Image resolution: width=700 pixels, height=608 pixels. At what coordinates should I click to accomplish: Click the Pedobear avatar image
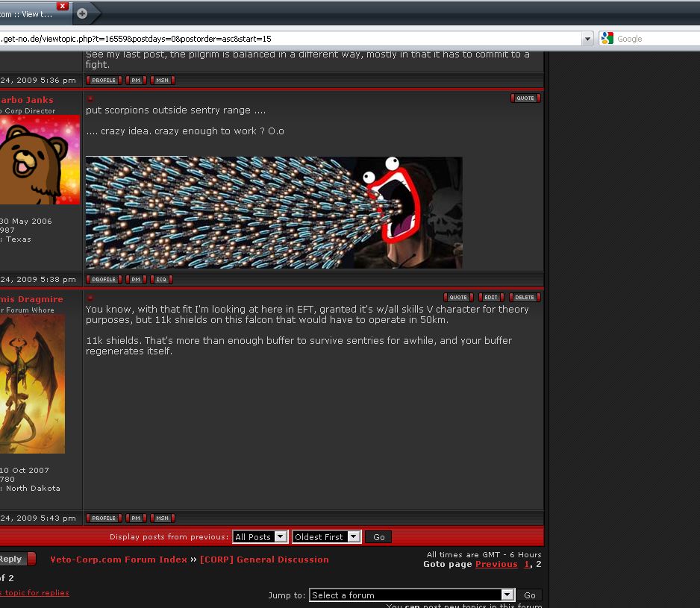pyautogui.click(x=40, y=160)
